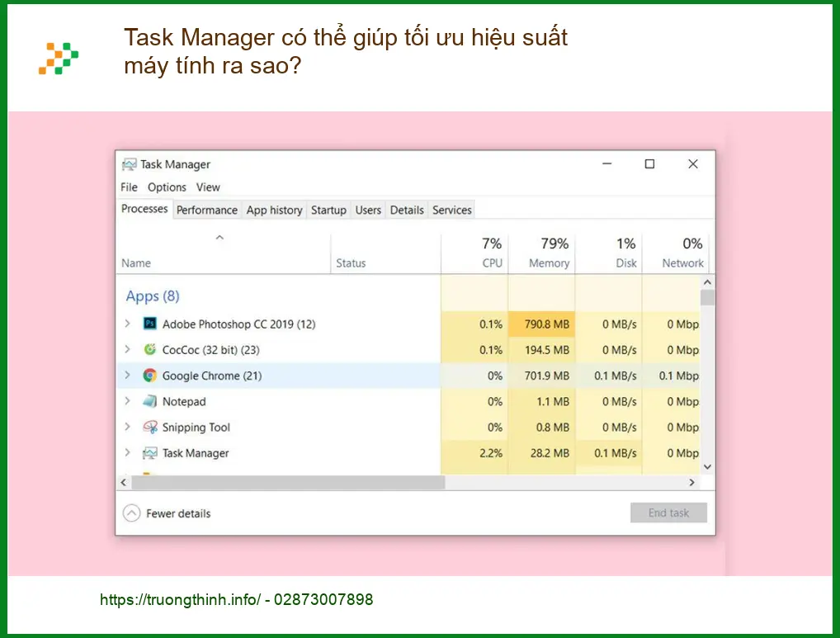Click the End task button
The width and height of the screenshot is (840, 638).
coord(668,513)
